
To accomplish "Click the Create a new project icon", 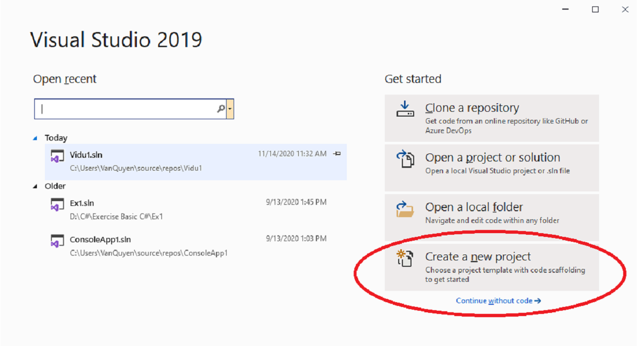I will (405, 258).
